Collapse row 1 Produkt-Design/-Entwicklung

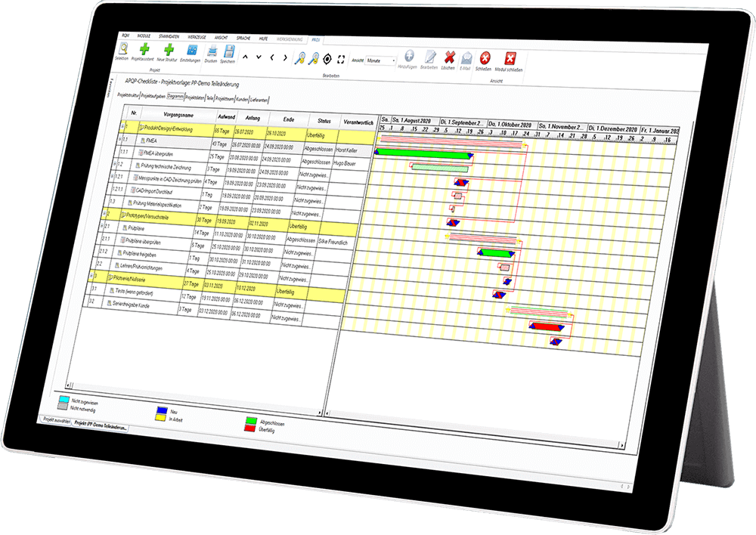[x=122, y=127]
